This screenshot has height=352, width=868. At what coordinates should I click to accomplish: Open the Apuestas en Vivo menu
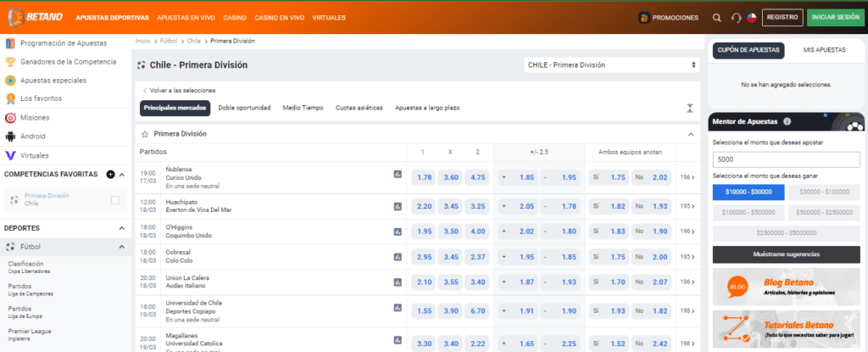186,18
